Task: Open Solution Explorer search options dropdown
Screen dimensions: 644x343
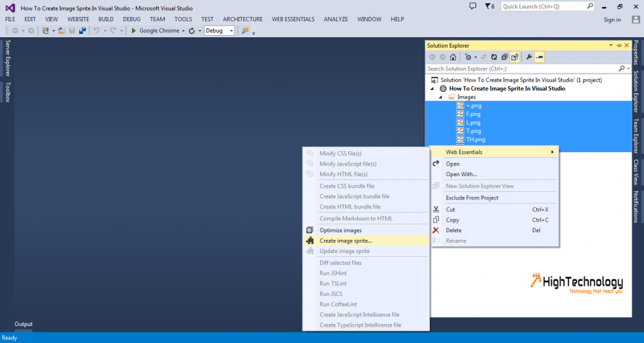Action: tap(628, 69)
